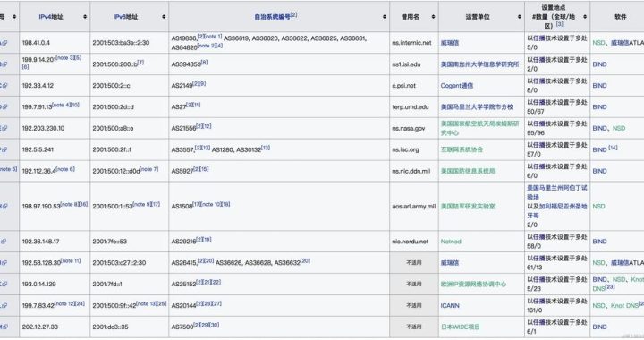Open BIND link in 日本WIDE项目 row

pos(599,327)
